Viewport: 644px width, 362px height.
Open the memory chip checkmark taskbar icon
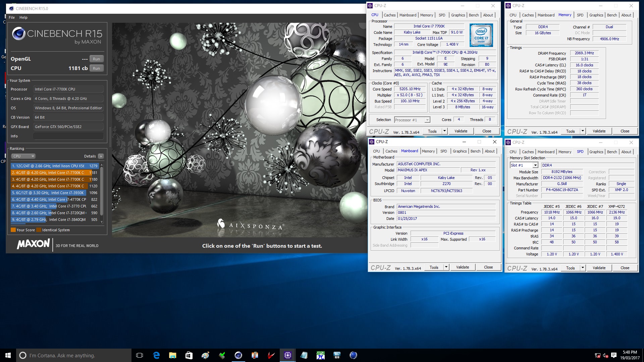pos(222,355)
